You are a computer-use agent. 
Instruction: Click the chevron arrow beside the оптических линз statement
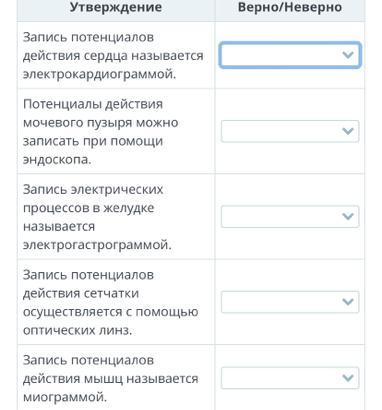348,302
